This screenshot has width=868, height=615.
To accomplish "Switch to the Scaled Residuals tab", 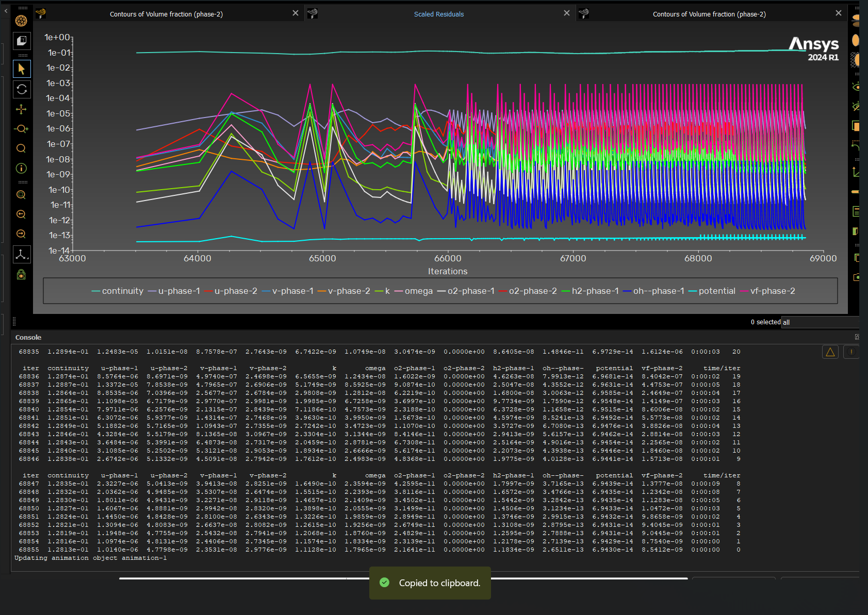I will point(439,14).
